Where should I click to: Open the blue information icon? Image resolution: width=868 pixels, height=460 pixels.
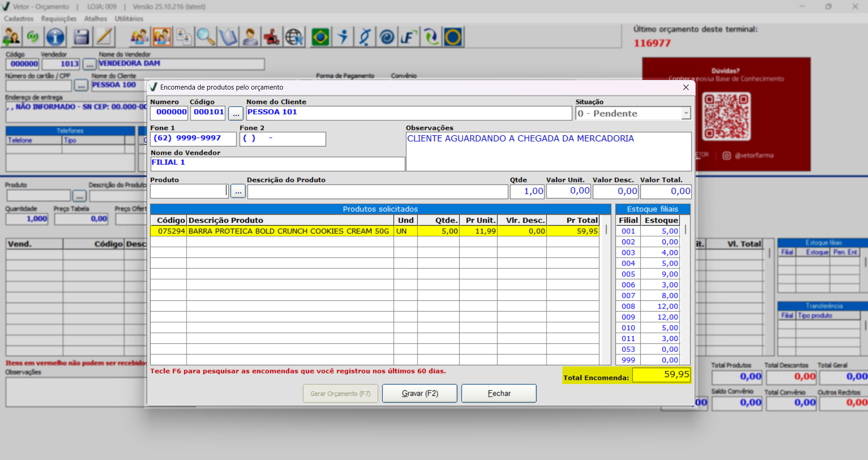tap(55, 37)
